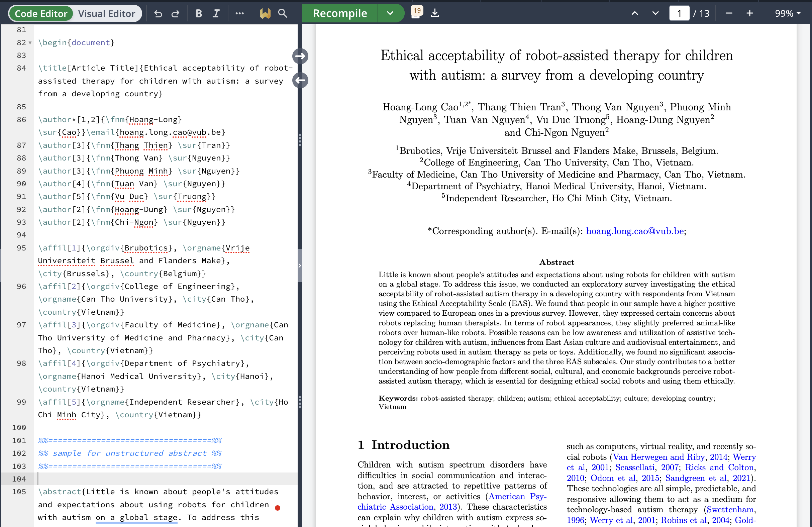Sync code location to PDF arrow
The width and height of the screenshot is (812, 527).
(300, 56)
